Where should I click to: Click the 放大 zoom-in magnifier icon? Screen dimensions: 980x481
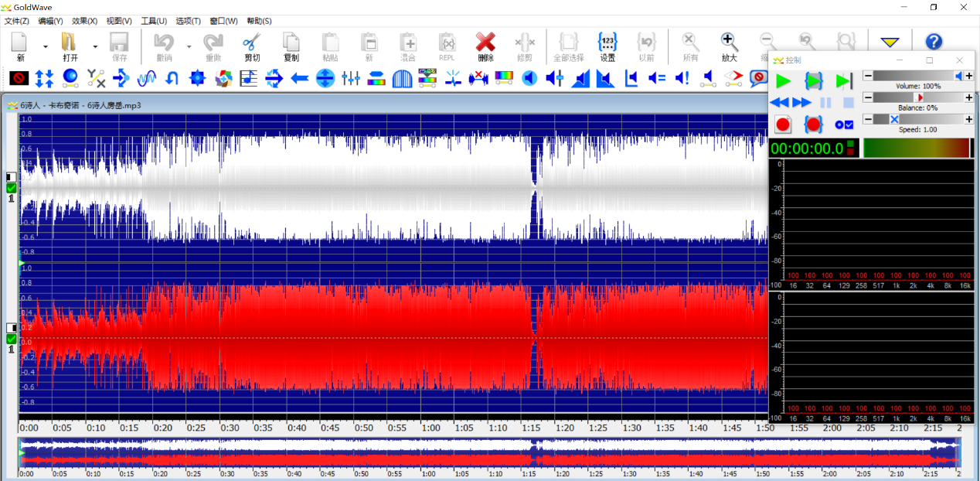click(x=729, y=43)
